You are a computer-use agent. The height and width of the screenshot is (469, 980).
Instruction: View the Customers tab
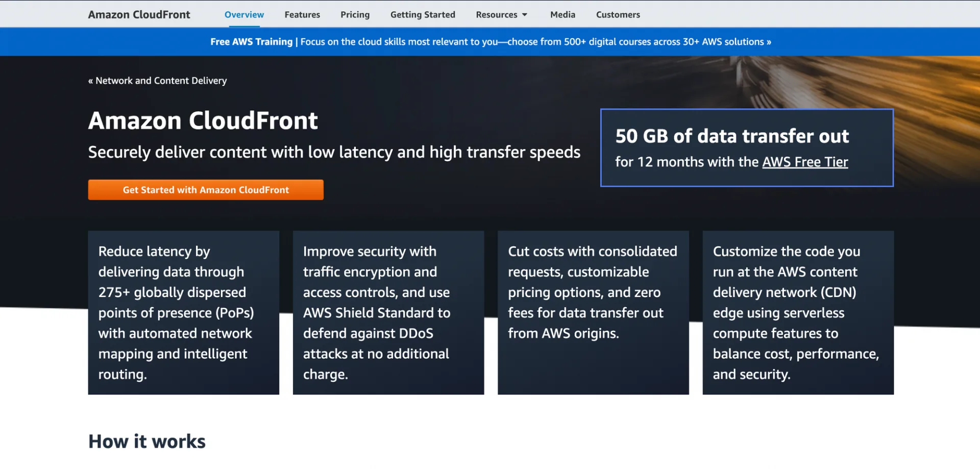[x=618, y=15]
